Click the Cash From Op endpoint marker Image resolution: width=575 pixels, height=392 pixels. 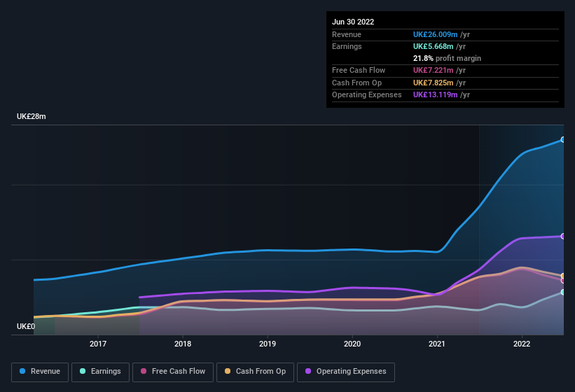pos(563,276)
